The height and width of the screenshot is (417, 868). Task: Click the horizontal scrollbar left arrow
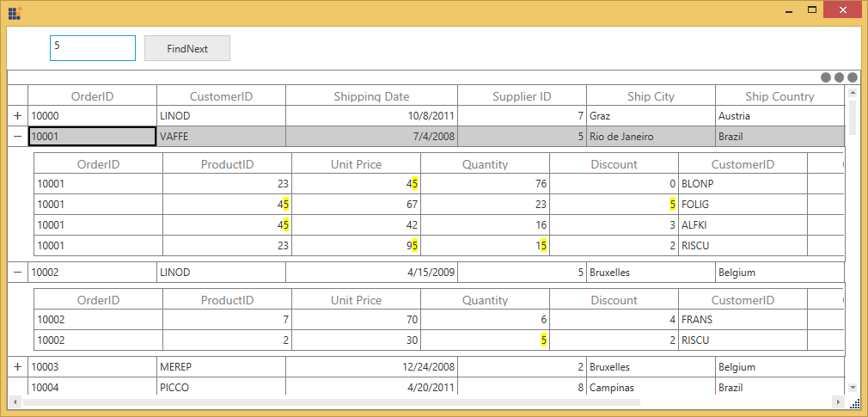15,402
